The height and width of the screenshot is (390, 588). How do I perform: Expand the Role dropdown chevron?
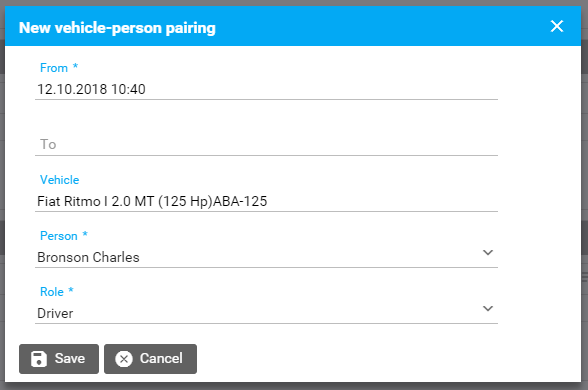pyautogui.click(x=488, y=309)
